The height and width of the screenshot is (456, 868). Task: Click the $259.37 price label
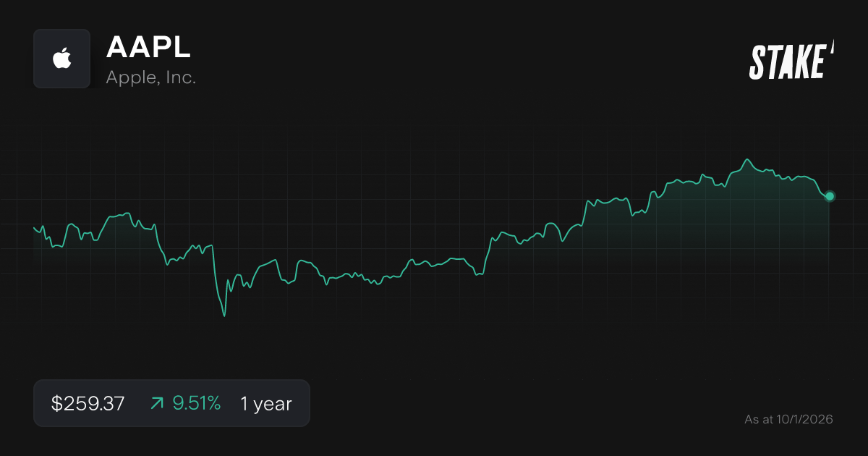[x=88, y=403]
